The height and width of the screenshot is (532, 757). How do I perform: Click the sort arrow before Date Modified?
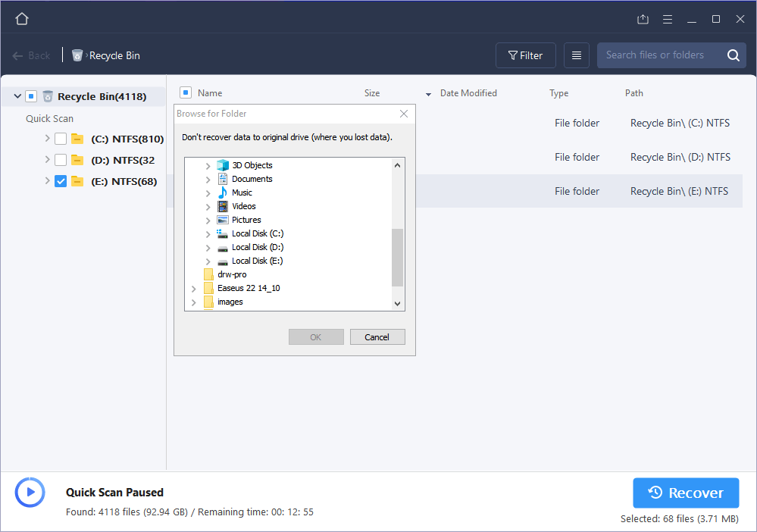(x=428, y=94)
